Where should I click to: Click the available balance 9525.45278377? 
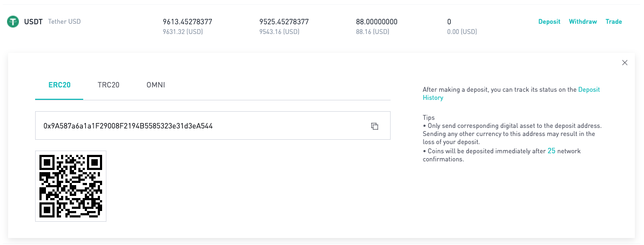pyautogui.click(x=284, y=22)
